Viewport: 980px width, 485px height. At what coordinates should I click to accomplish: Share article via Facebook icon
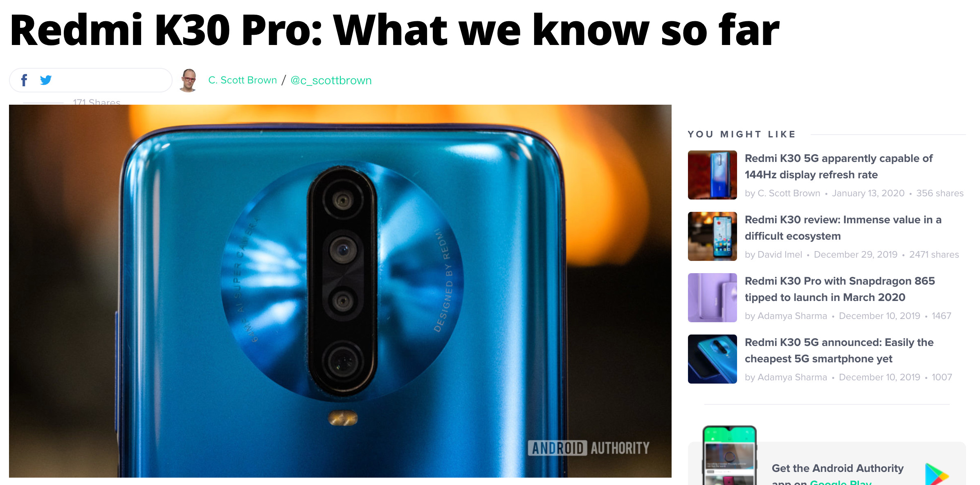[x=24, y=80]
